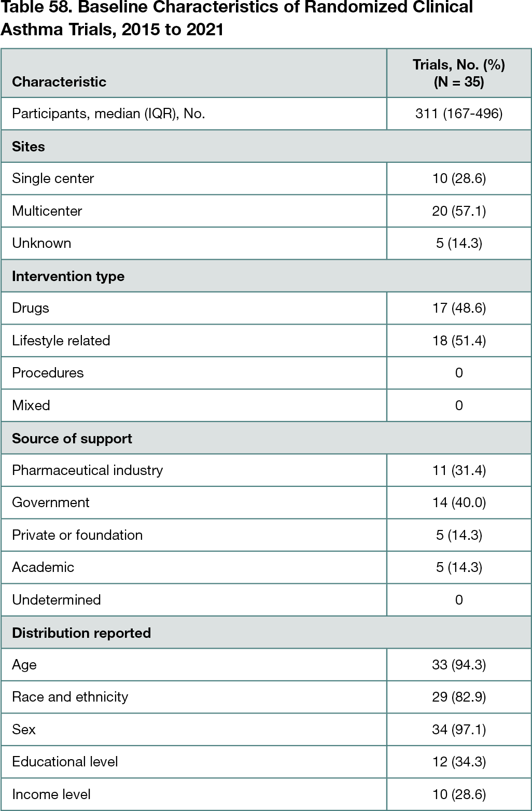532x811 pixels.
Task: Select the Procedures row label
Action: pos(48,373)
